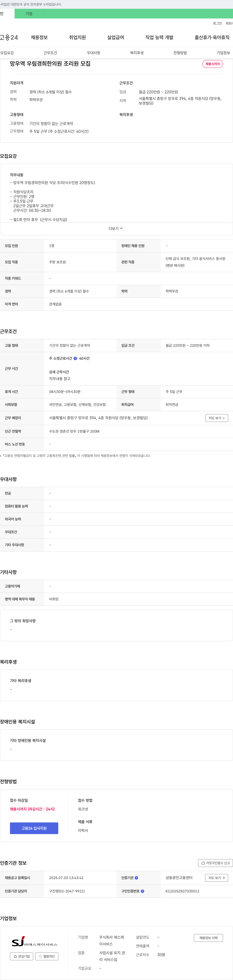The width and height of the screenshot is (233, 980).
Task: Click the 로그인 link
Action: [217, 24]
